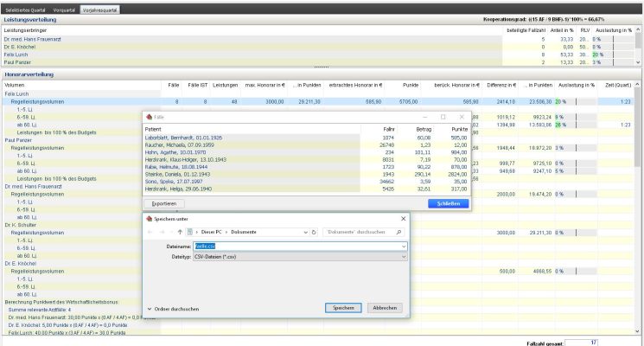Go up one folder level in save dialog

pyautogui.click(x=180, y=232)
